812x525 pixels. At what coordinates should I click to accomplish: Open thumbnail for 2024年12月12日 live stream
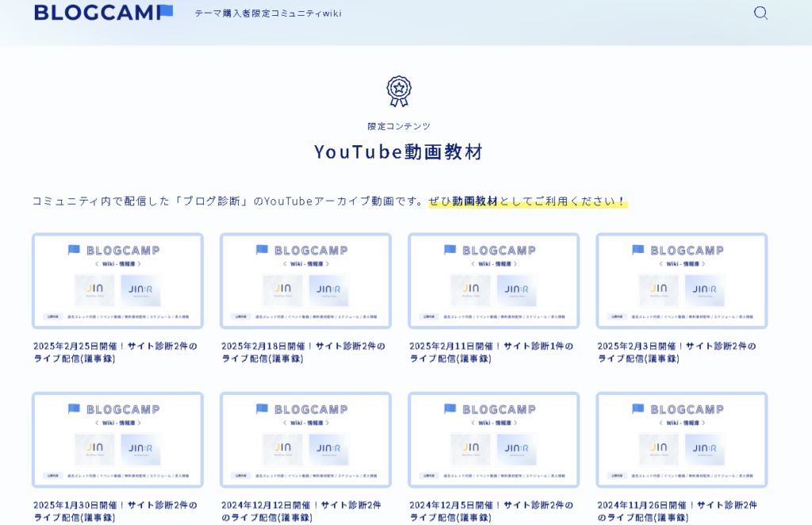tap(305, 440)
